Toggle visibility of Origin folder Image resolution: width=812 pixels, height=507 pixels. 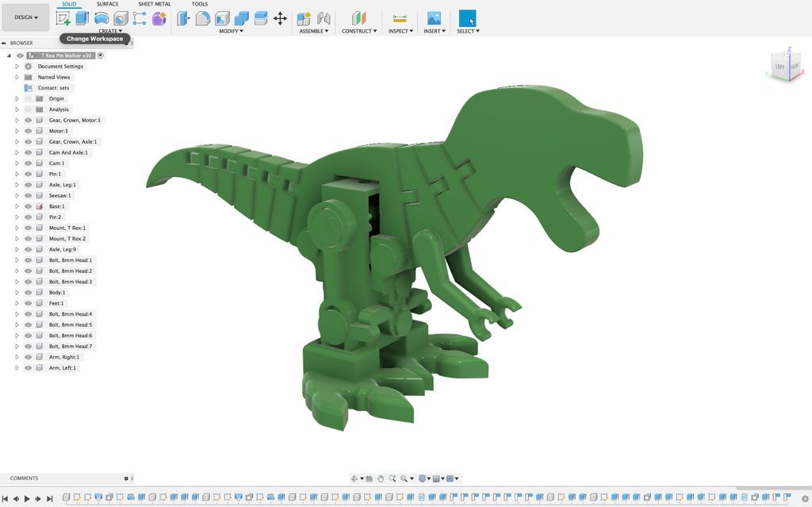click(x=28, y=98)
